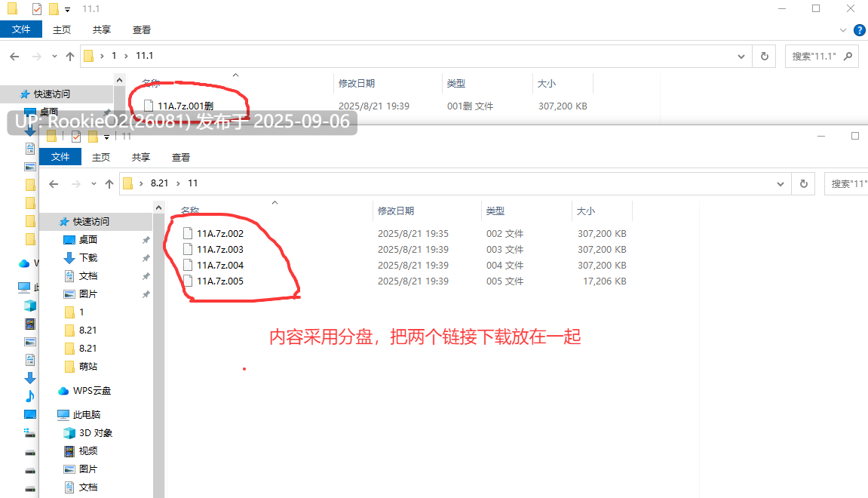The image size is (868, 498).
Task: Open the 主页 tab in window 11
Action: 101,157
